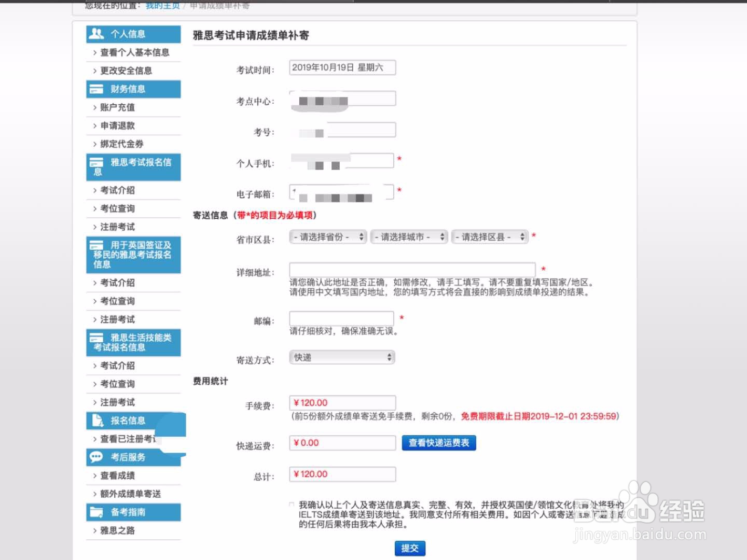
Task: Click the 电子邮箱 input field
Action: [x=342, y=192]
